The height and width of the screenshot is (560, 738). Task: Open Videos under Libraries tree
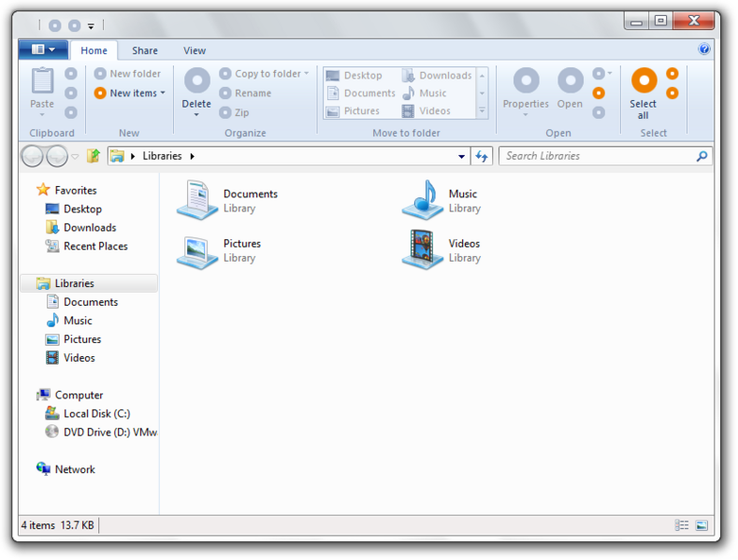[x=70, y=358]
